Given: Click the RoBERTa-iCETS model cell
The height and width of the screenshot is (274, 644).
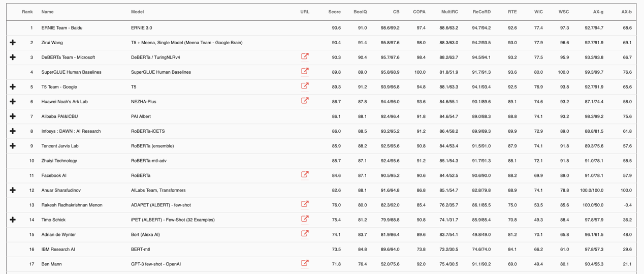Looking at the screenshot, I should click(148, 131).
